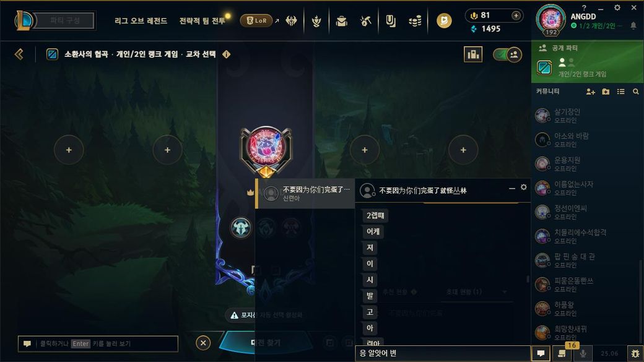The width and height of the screenshot is (644, 362).
Task: Go back with the left chevron arrow
Action: [x=19, y=54]
